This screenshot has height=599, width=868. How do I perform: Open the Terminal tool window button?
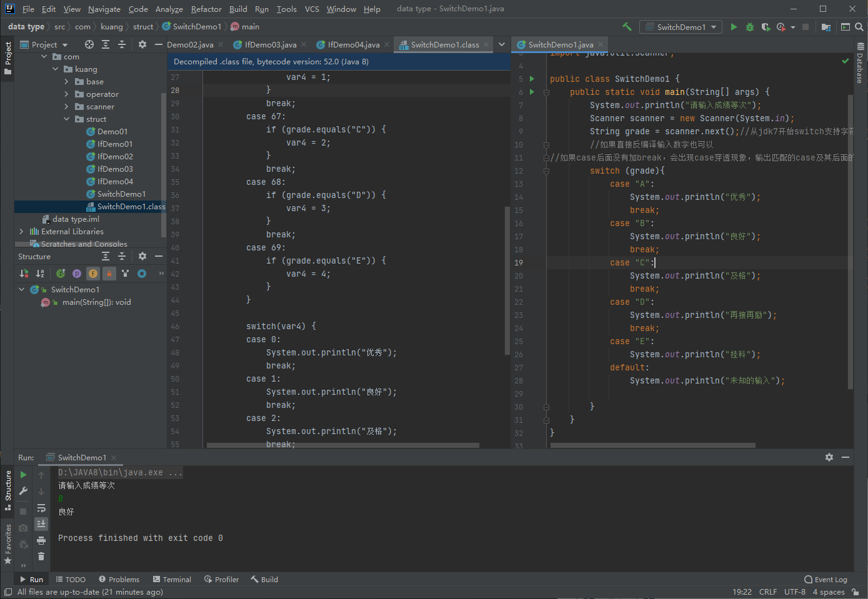point(172,580)
